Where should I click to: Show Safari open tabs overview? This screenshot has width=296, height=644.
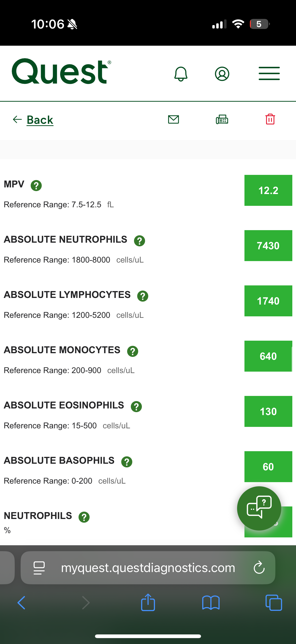[x=273, y=602]
